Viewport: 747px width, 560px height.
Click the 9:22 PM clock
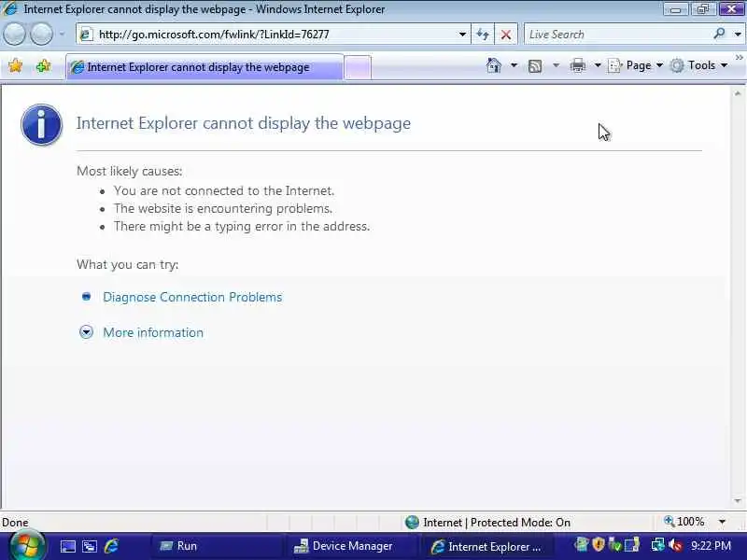[711, 546]
